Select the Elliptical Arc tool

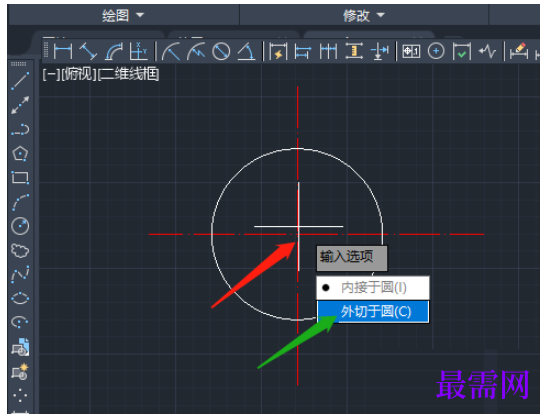pyautogui.click(x=20, y=322)
